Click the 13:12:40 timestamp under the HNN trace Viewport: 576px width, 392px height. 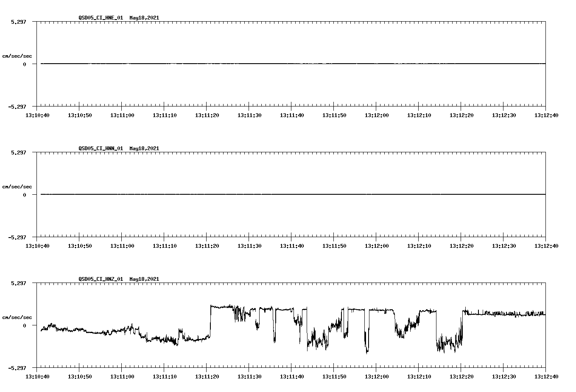pyautogui.click(x=547, y=245)
